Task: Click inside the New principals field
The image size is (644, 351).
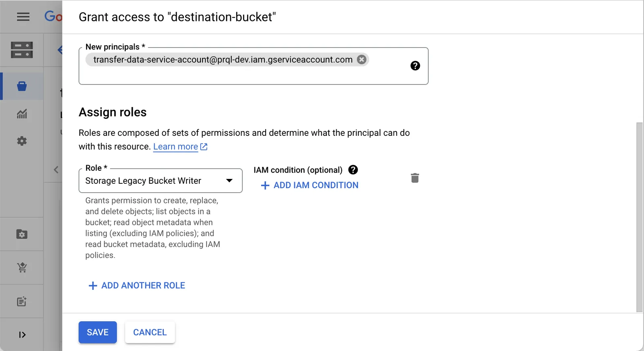Action: (253, 66)
